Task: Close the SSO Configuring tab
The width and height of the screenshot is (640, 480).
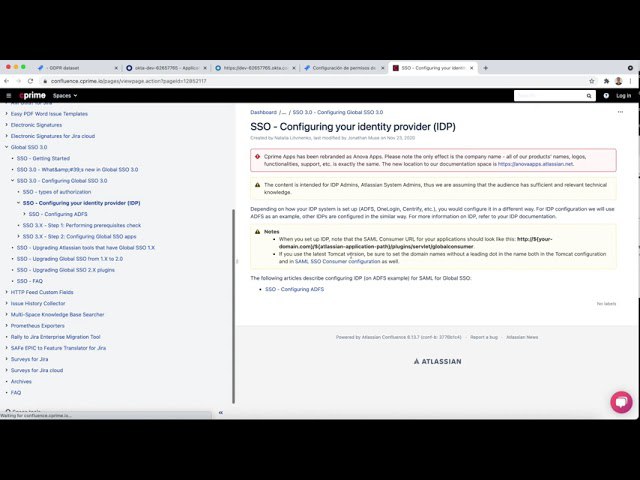Action: 471,68
